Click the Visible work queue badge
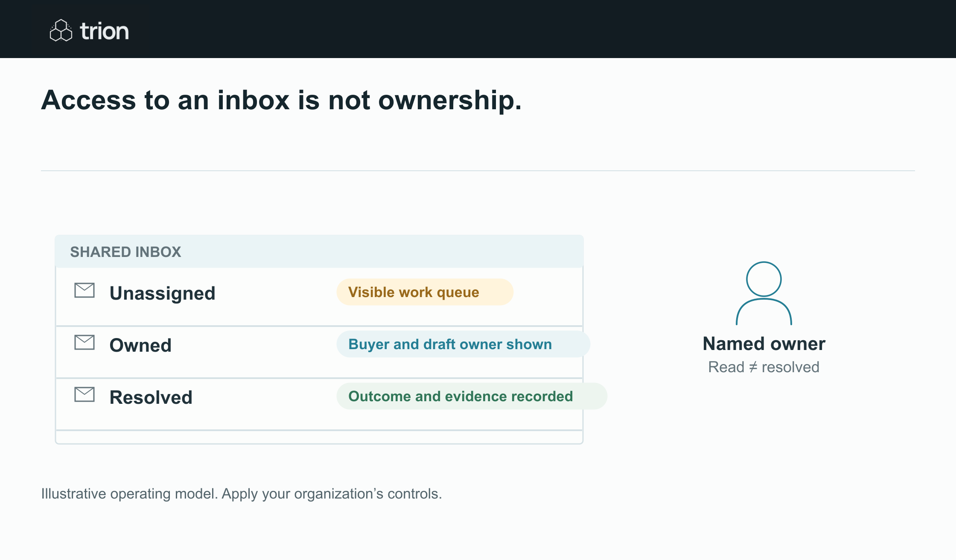Viewport: 956px width, 560px height. [x=425, y=292]
